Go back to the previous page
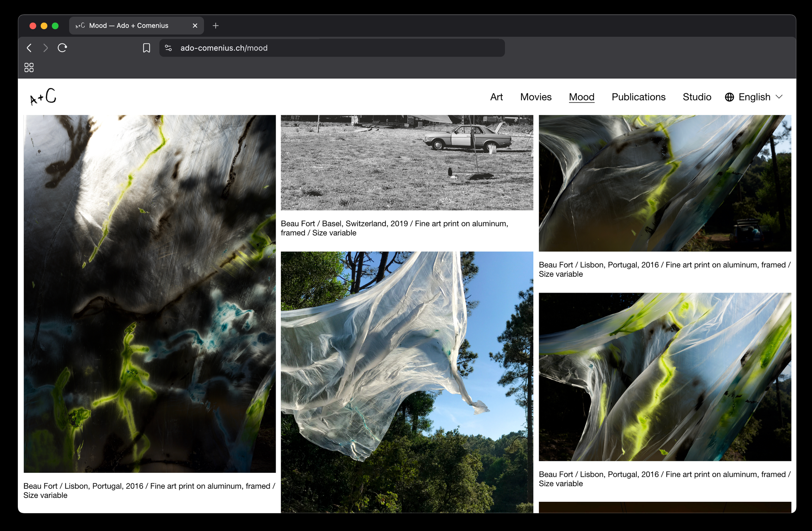This screenshot has width=812, height=531. pos(29,48)
